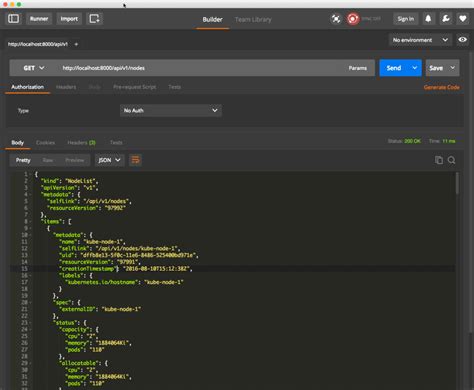Click Sign In button
Screen dimensions: 474x390
pos(406,19)
